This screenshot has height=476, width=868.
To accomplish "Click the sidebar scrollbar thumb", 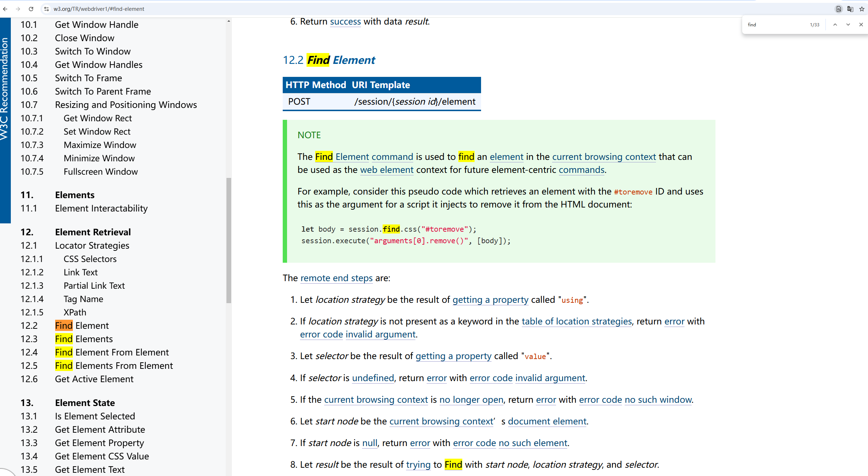I will click(x=229, y=240).
